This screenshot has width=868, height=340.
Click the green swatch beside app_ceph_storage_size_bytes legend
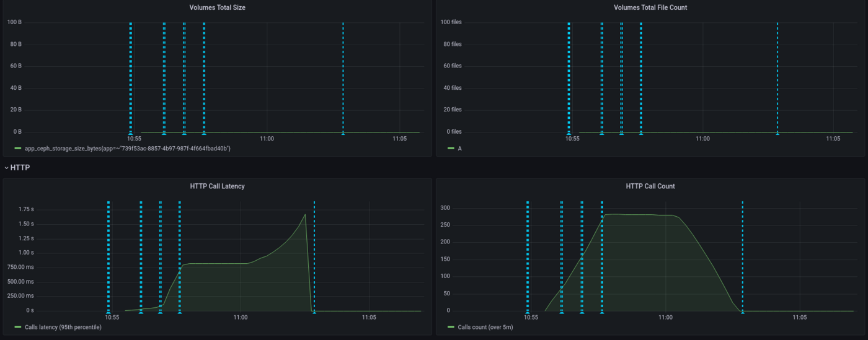pos(17,149)
